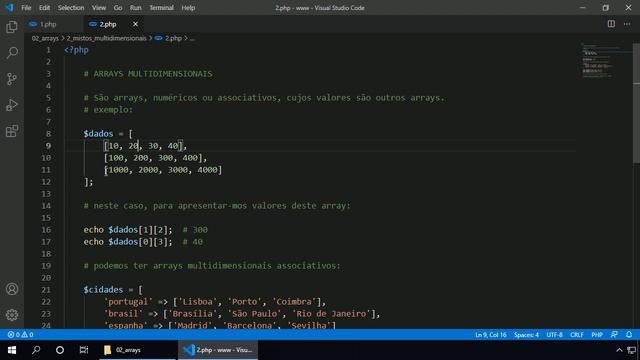The image size is (640, 360).
Task: Select the 2.php tab
Action: click(x=108, y=24)
